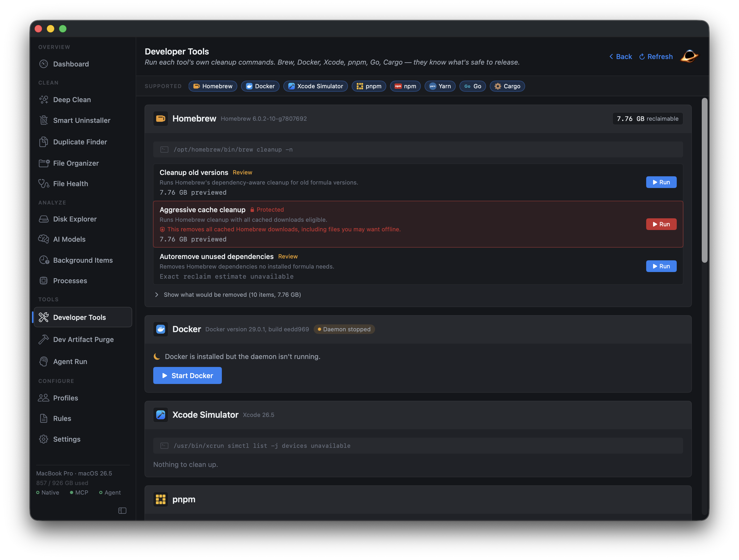Click the Xcode 26.5 version text
This screenshot has width=739, height=560.
(259, 415)
